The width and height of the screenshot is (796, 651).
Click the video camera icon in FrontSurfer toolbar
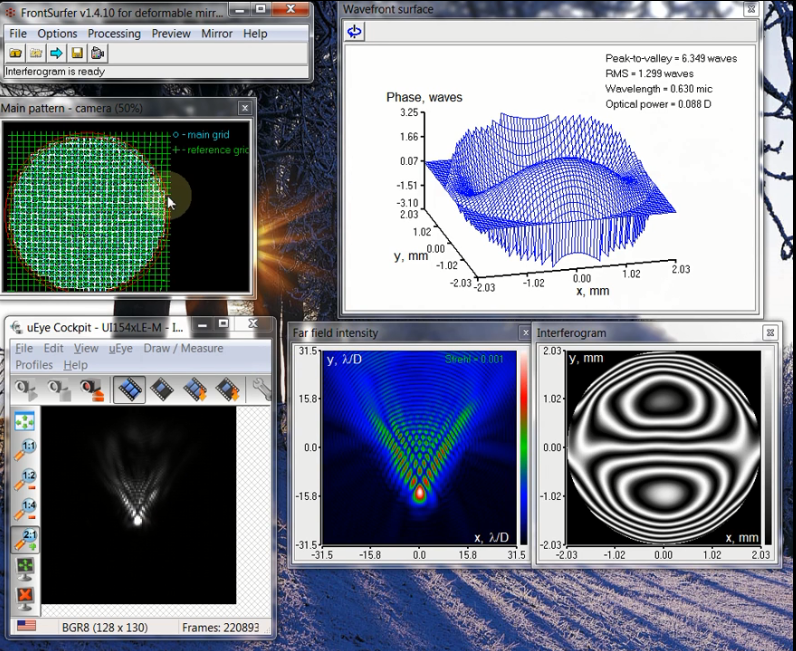pyautogui.click(x=97, y=53)
